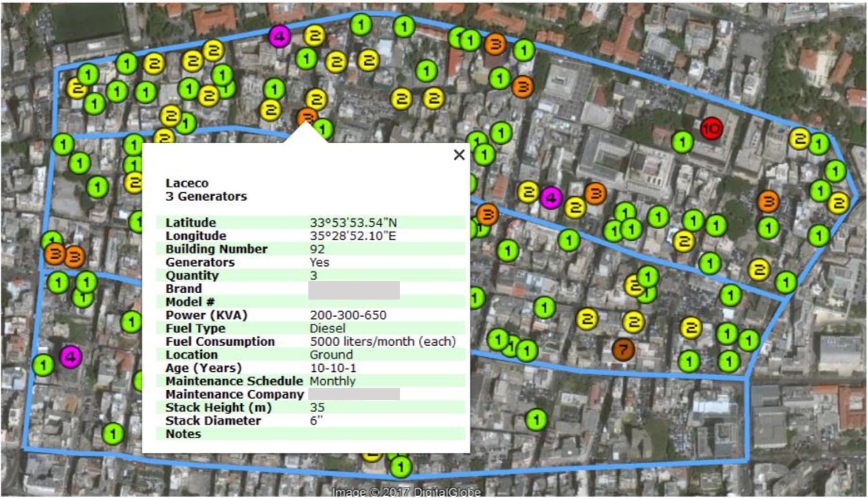Click the red marker numbered 10
The width and height of the screenshot is (868, 498).
click(711, 128)
